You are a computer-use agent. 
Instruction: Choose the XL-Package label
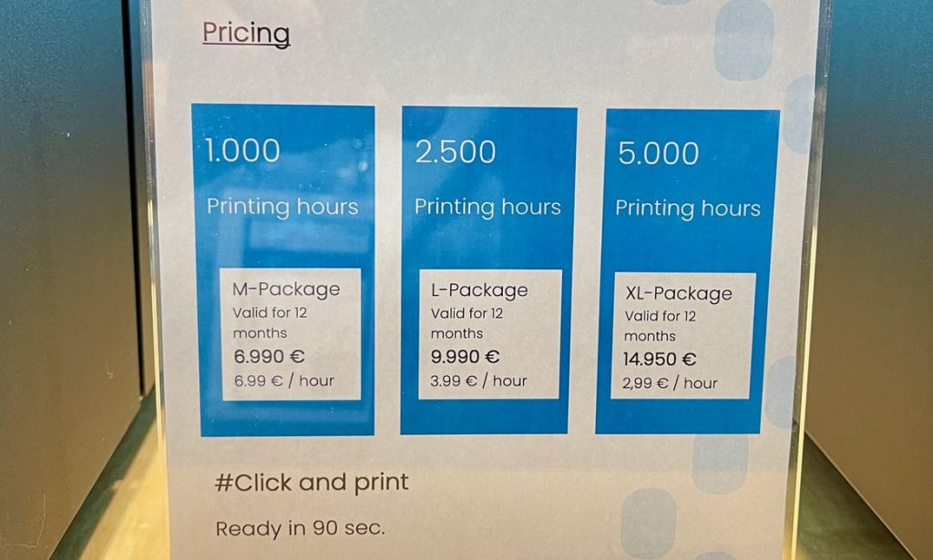(x=678, y=293)
